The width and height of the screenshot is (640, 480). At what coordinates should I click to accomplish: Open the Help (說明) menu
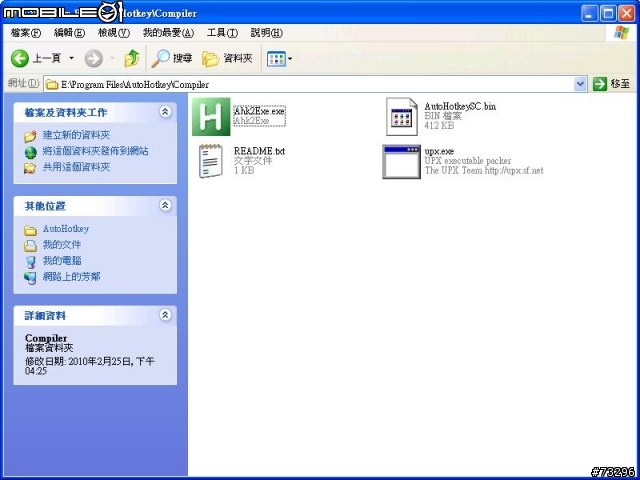(267, 33)
